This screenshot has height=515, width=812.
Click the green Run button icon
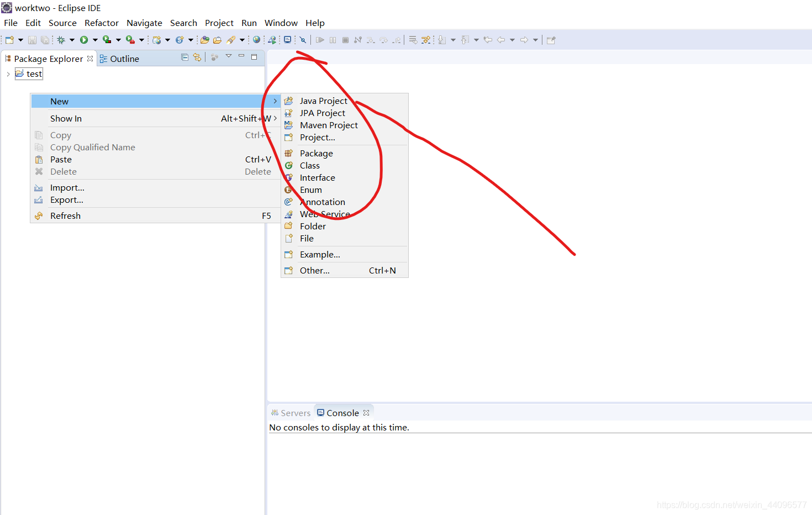[x=84, y=40]
